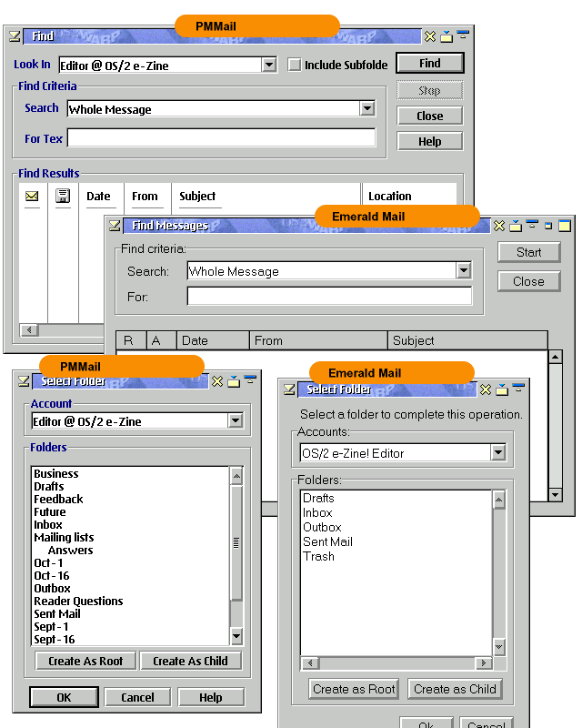Click the Start button in Find Messages

(529, 252)
